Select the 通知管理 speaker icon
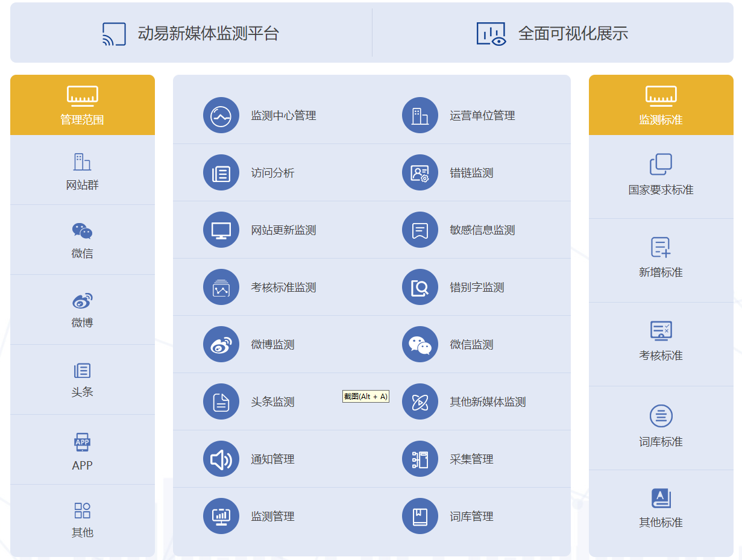The height and width of the screenshot is (560, 742). coord(221,459)
